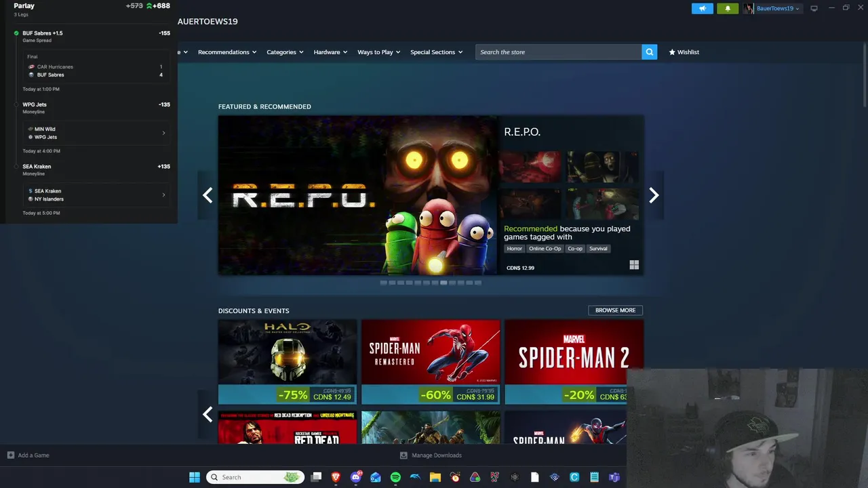The image size is (868, 488).
Task: Click the Co-op tag
Action: 575,249
